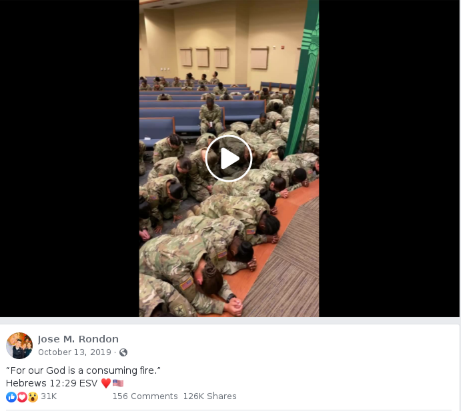
Task: Click the yellow Wow reaction face icon
Action: pyautogui.click(x=33, y=397)
